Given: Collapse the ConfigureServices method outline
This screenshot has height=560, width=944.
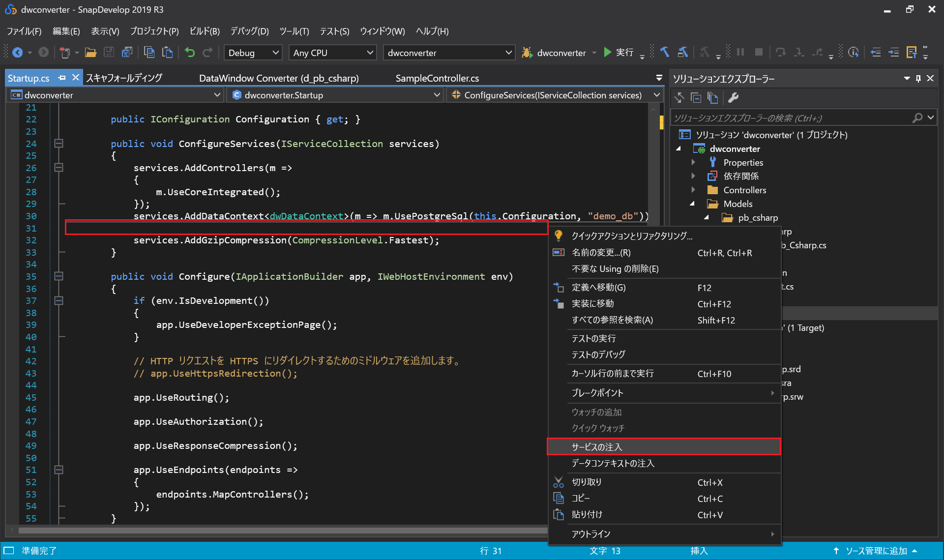Looking at the screenshot, I should pyautogui.click(x=59, y=144).
